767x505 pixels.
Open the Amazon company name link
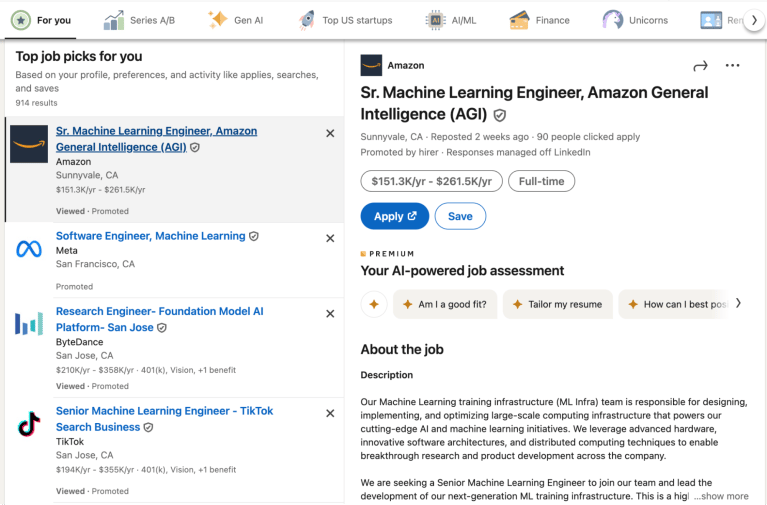tap(406, 66)
